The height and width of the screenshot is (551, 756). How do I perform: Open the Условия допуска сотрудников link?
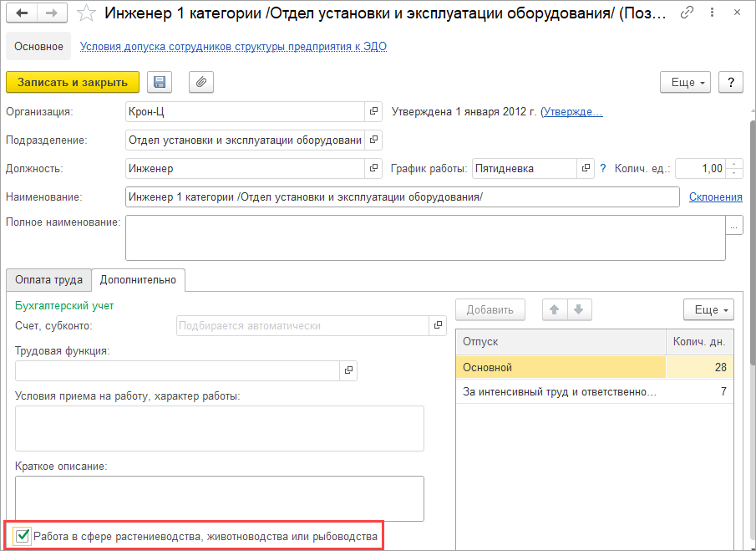tap(233, 47)
